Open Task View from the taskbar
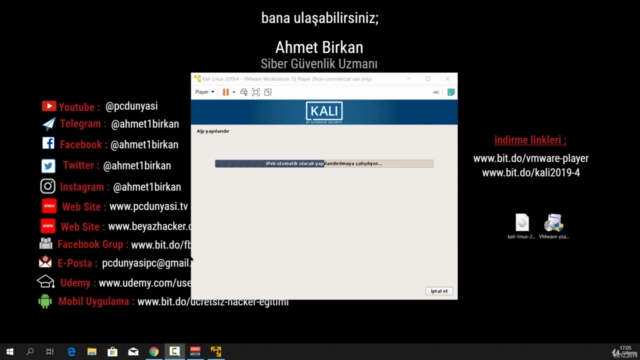 click(50, 351)
